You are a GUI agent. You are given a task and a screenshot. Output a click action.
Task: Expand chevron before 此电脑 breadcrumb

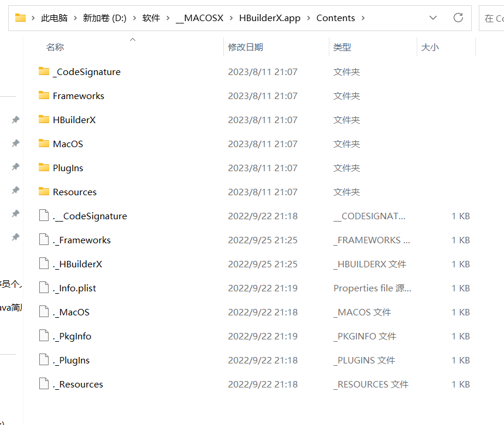tap(33, 18)
